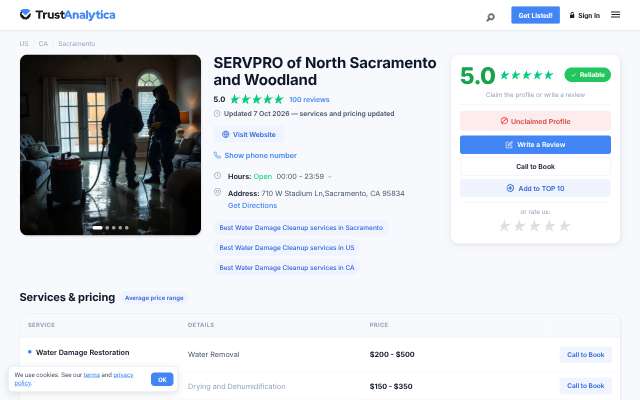Click Call to Book for Drying and Dehumidification
Screen dimensions: 640x400
(x=585, y=386)
